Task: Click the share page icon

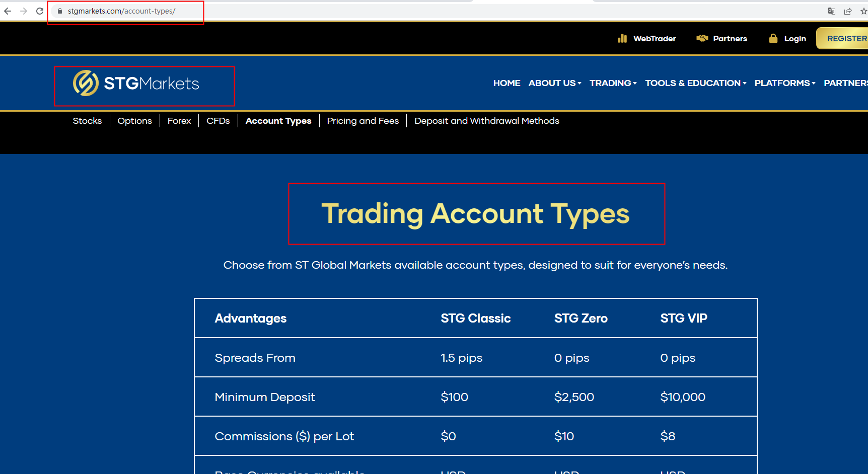Action: point(848,11)
